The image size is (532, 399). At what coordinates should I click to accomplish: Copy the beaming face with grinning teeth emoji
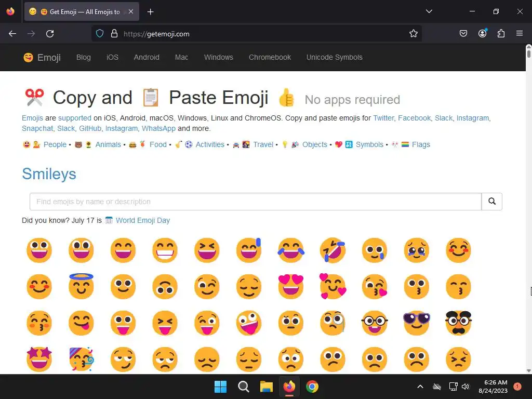[165, 250]
